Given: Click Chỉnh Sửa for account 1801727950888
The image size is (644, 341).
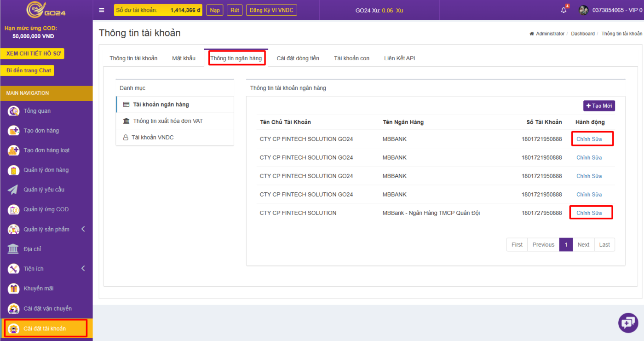Looking at the screenshot, I should [x=589, y=213].
